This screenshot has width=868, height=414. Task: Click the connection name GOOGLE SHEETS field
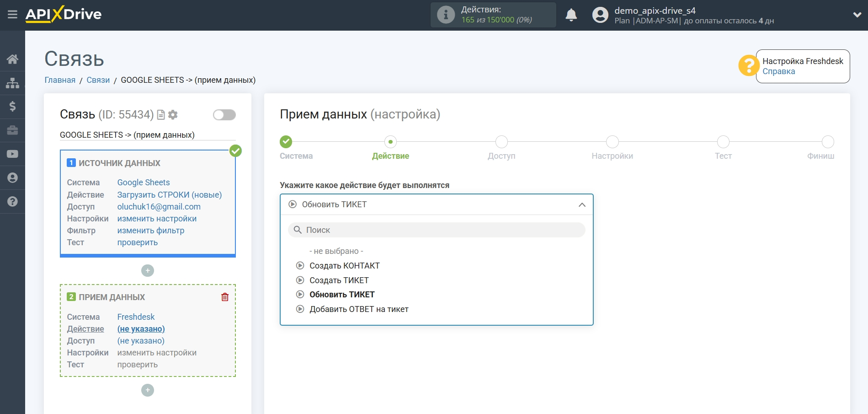pos(148,135)
